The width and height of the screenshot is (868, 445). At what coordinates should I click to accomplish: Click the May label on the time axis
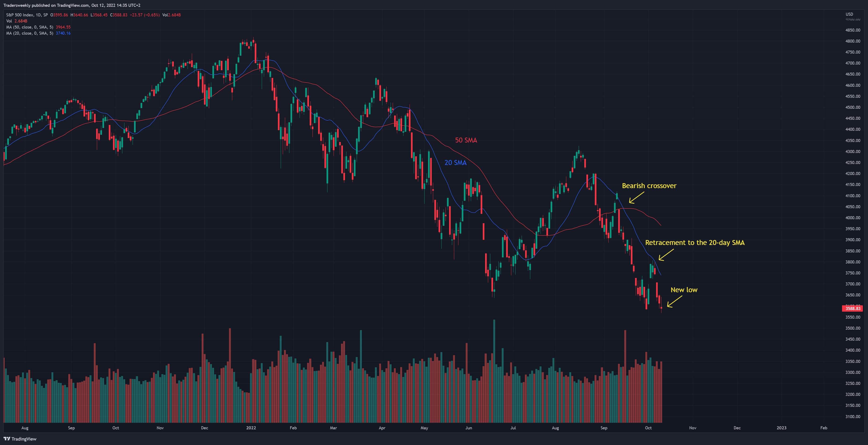coord(424,428)
